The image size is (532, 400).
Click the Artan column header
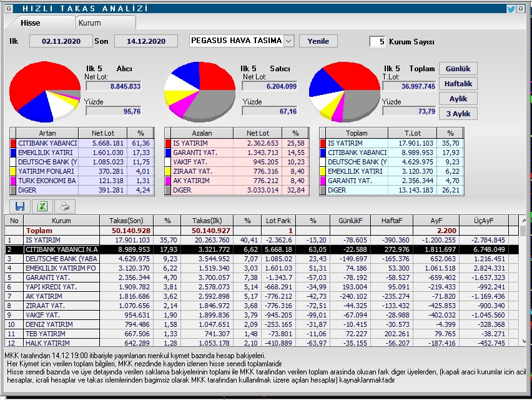tap(47, 133)
